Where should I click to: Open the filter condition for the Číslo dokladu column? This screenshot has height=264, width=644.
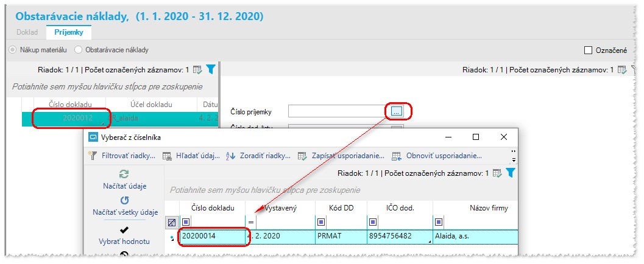[x=186, y=222]
